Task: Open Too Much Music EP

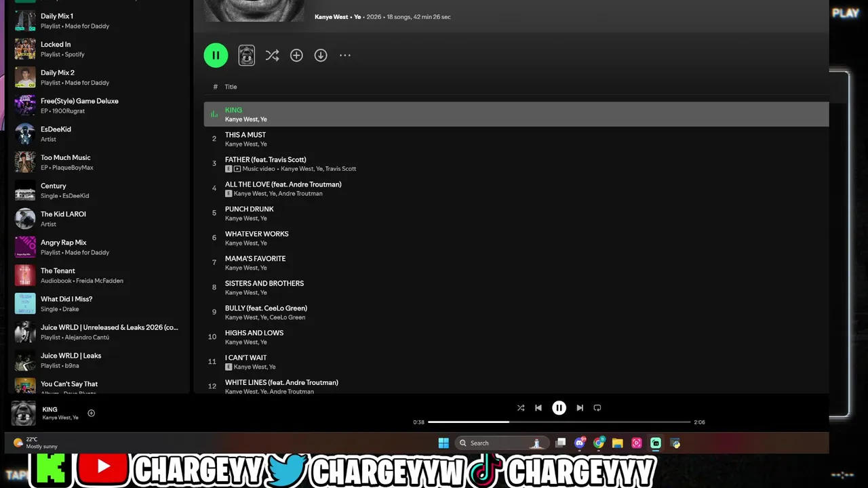Action: click(x=98, y=162)
